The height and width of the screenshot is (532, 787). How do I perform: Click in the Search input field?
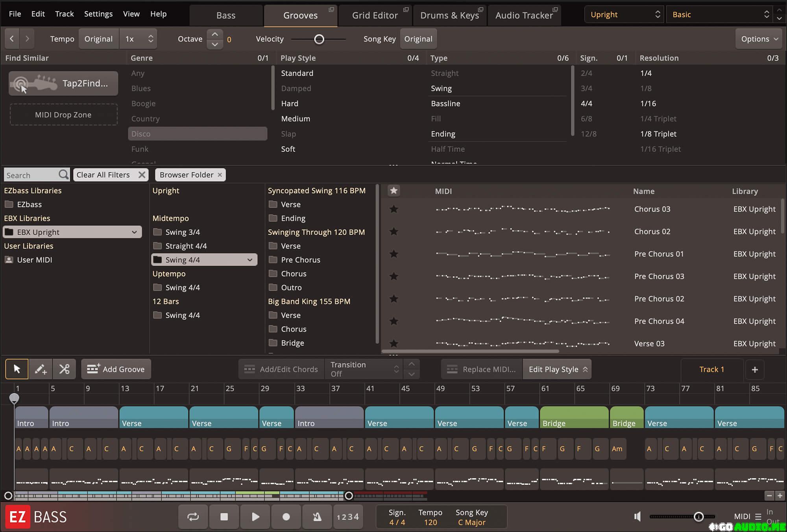pyautogui.click(x=31, y=175)
